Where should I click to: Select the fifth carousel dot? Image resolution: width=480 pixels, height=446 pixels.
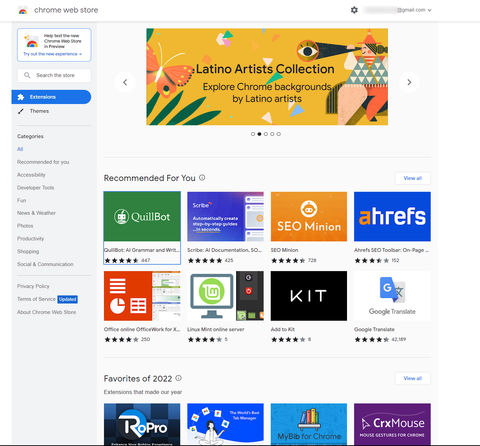point(279,134)
